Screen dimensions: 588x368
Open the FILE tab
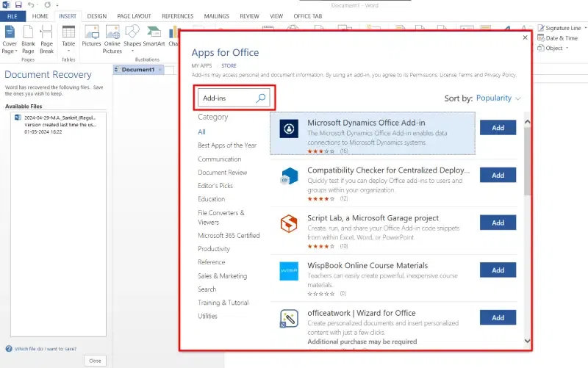tap(12, 16)
